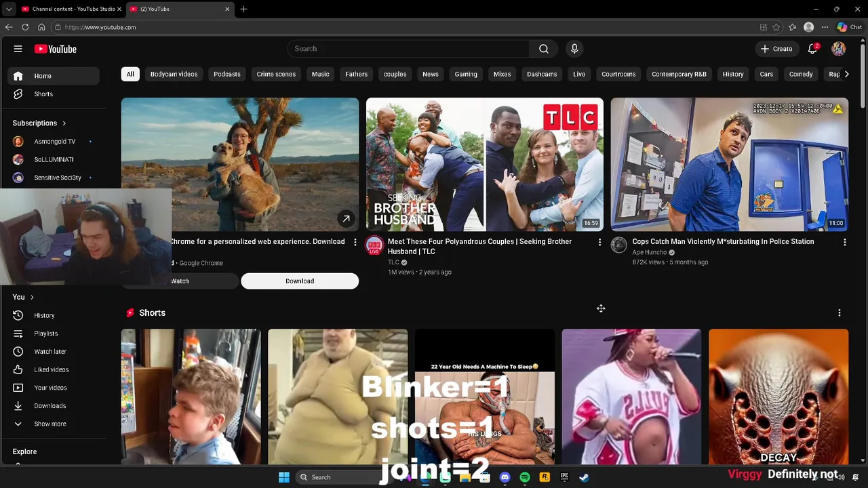Open the Ape Huncho channel avatar

[618, 245]
